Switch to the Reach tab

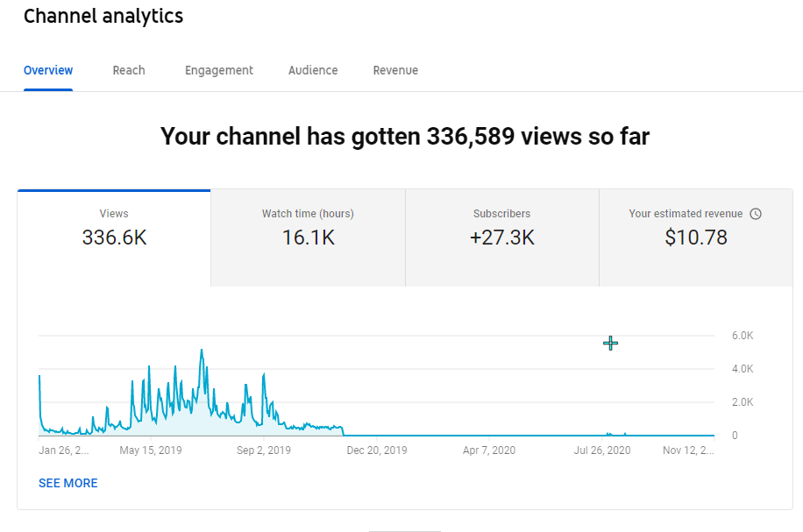pyautogui.click(x=129, y=70)
